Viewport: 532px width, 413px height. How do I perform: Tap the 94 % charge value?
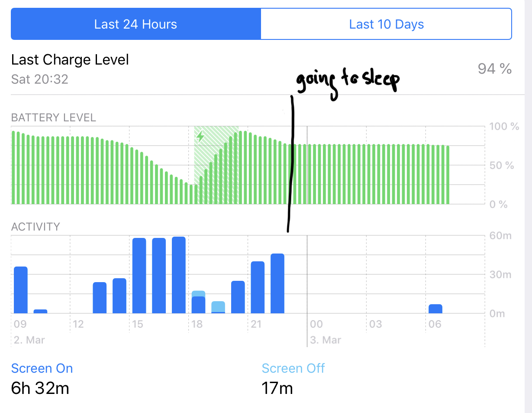pyautogui.click(x=495, y=68)
